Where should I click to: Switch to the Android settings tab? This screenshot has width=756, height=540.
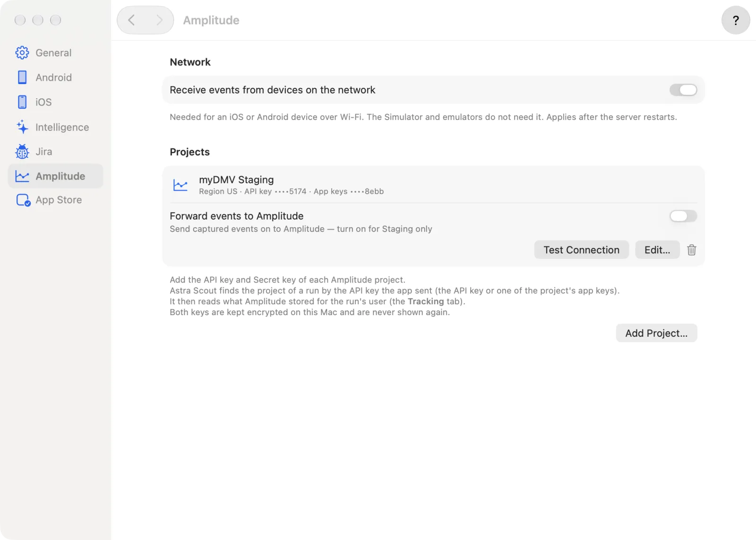click(56, 77)
